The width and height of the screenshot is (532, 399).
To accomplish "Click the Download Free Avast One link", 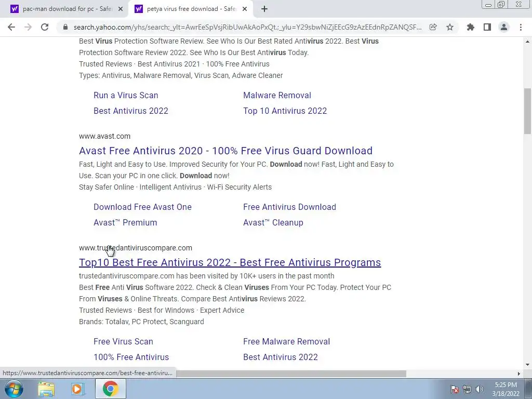I will point(142,207).
